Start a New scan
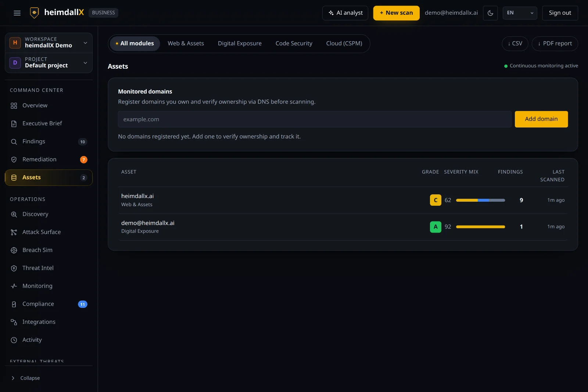 (x=396, y=13)
